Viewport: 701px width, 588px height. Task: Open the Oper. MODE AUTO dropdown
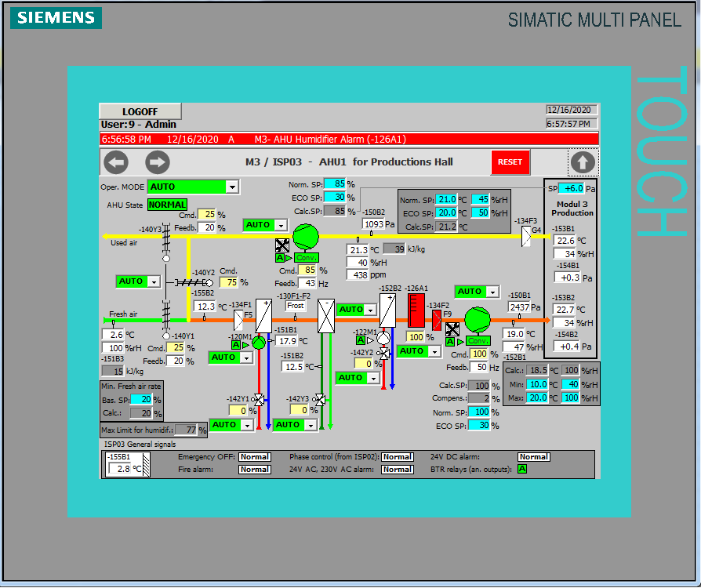pyautogui.click(x=231, y=187)
